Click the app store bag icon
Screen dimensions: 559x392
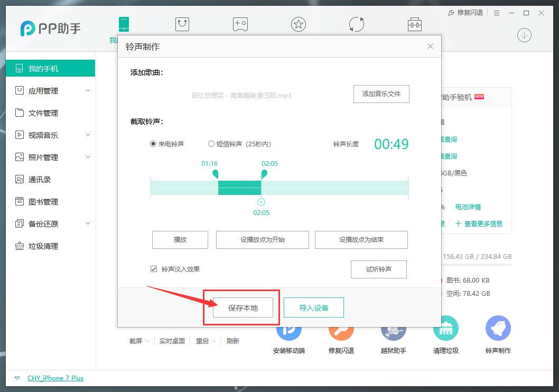click(182, 24)
